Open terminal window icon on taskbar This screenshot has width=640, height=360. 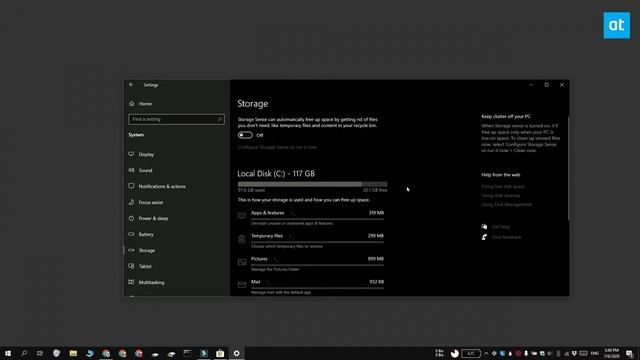tap(187, 353)
